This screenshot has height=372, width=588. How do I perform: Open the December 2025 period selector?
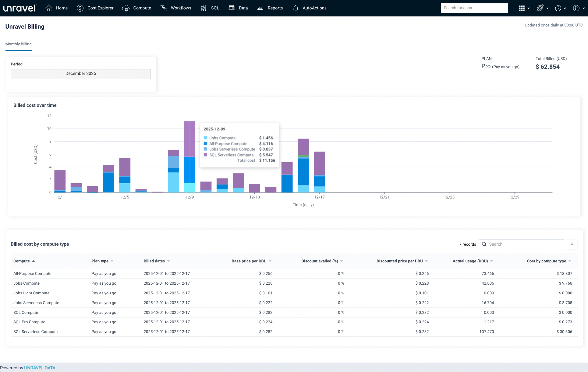coord(81,74)
